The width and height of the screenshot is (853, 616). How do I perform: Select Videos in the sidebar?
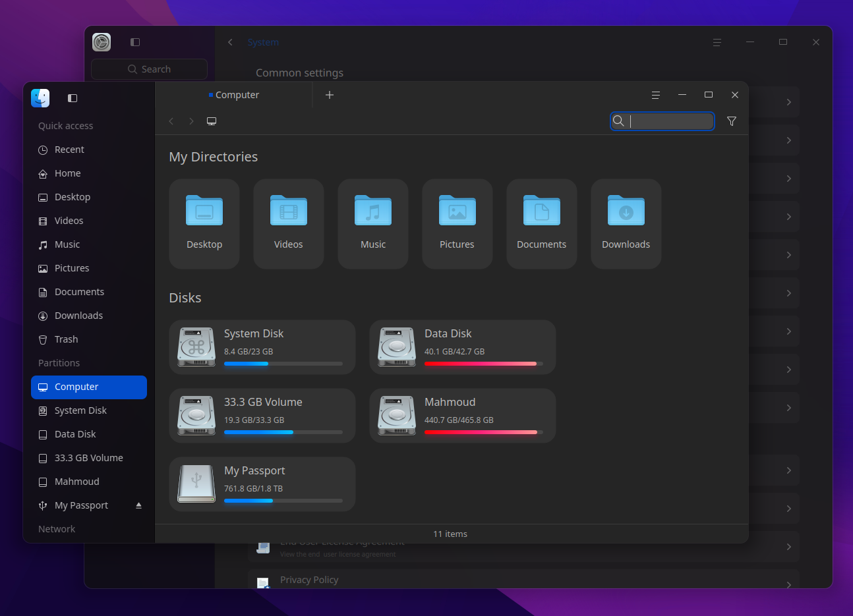(x=89, y=221)
